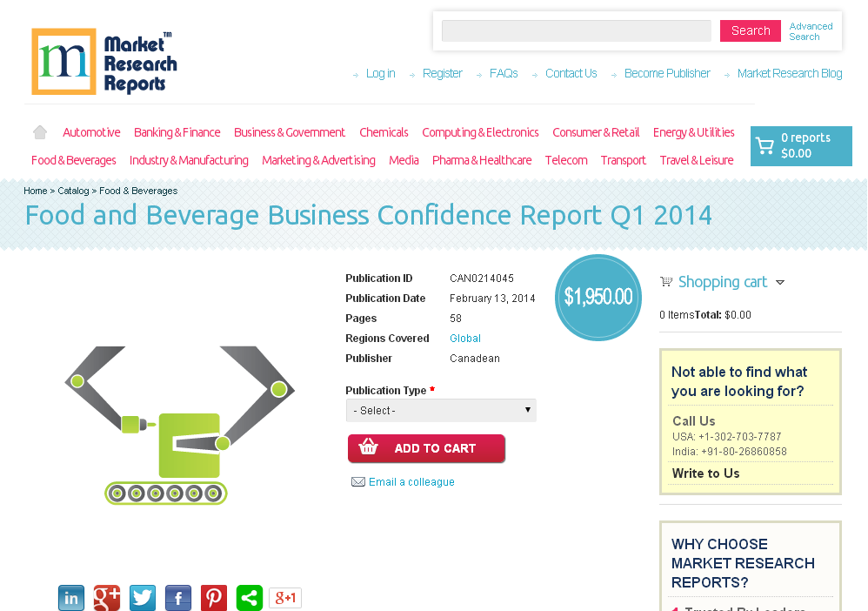Viewport: 868px width, 611px height.
Task: Open more sharing options via ShareThis icon
Action: [x=249, y=598]
